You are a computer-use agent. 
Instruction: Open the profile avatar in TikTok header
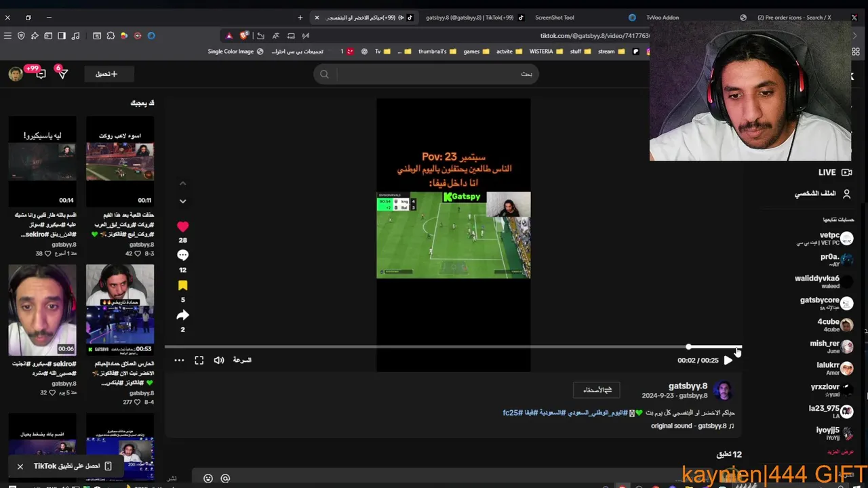16,74
